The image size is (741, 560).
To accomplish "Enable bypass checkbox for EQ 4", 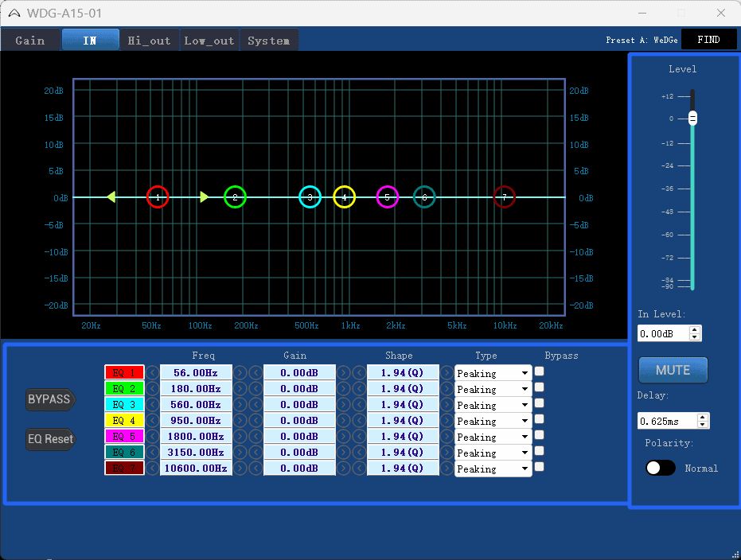I will pos(539,419).
